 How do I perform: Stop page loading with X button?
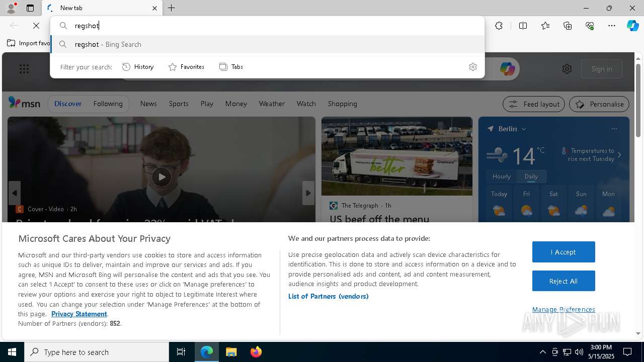click(x=36, y=26)
